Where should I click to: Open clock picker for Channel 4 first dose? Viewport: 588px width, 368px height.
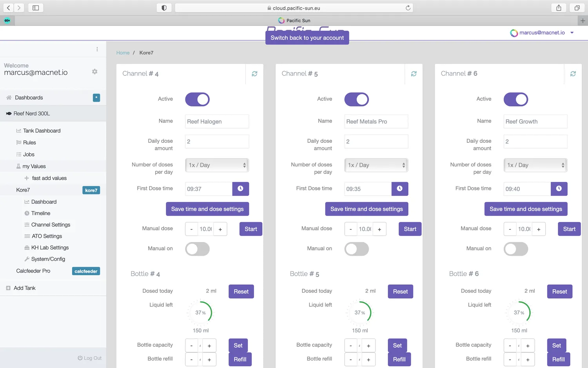pyautogui.click(x=240, y=189)
